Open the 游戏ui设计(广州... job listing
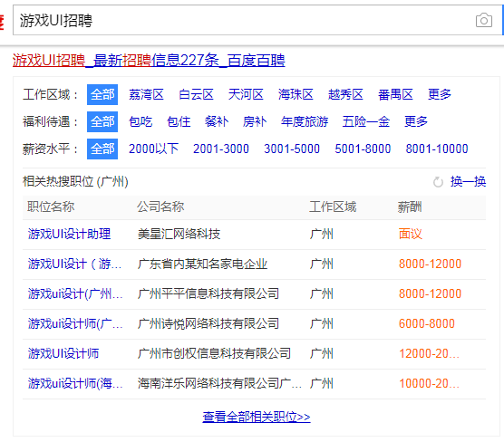504x442 pixels. pos(75,293)
